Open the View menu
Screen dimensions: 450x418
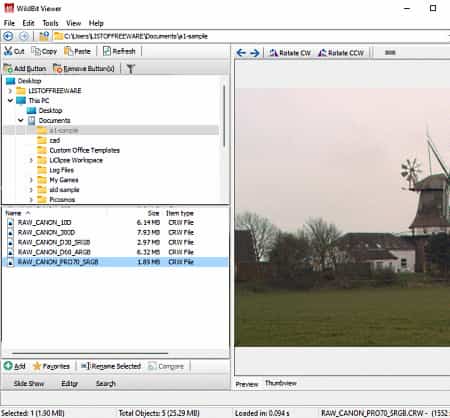click(x=73, y=23)
